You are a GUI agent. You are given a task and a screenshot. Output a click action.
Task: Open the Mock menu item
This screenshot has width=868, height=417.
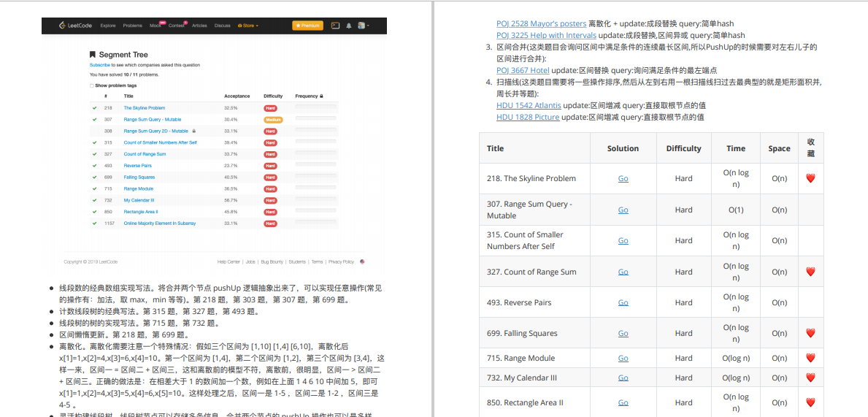[155, 26]
